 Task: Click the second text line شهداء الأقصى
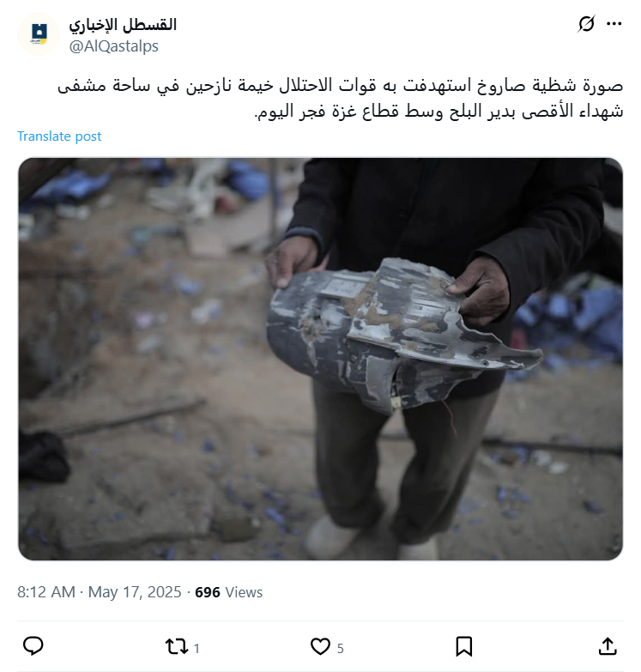tap(438, 112)
